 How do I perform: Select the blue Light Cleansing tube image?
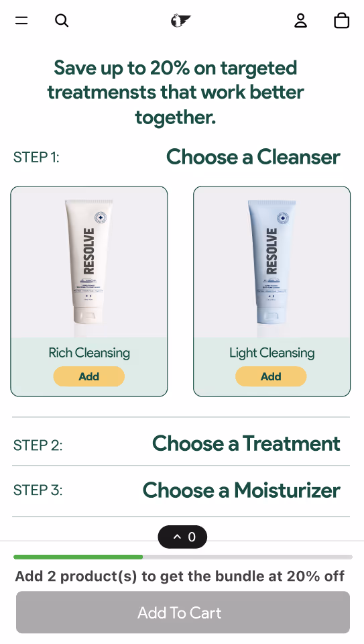pos(271,262)
